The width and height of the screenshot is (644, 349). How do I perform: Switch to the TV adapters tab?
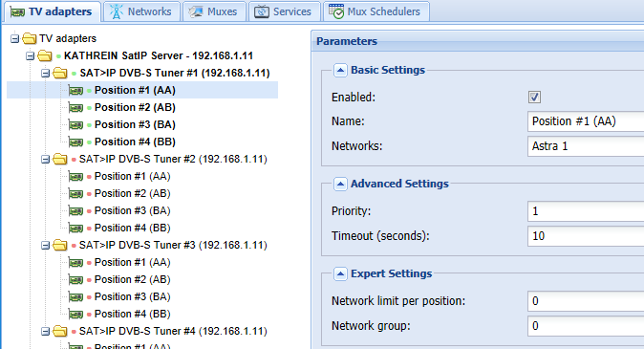pos(53,11)
